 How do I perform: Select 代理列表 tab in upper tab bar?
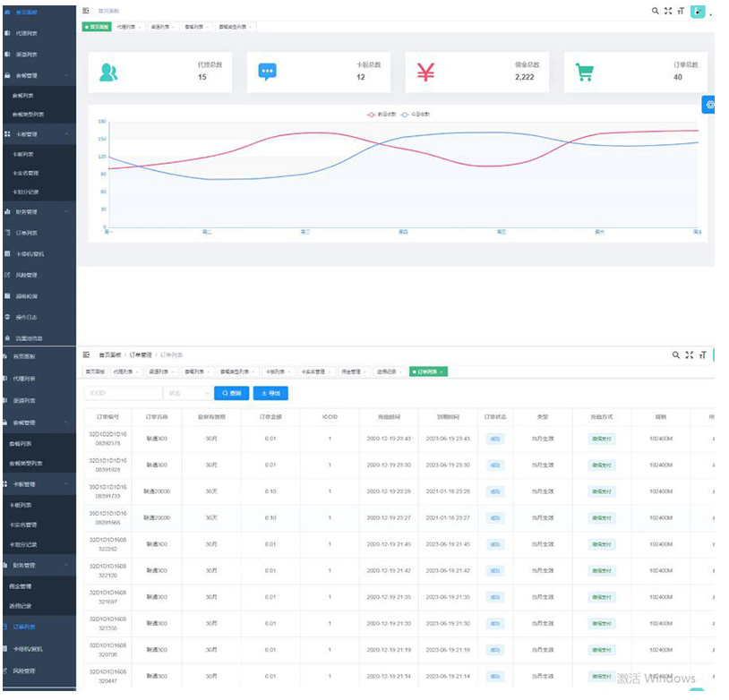tap(124, 27)
